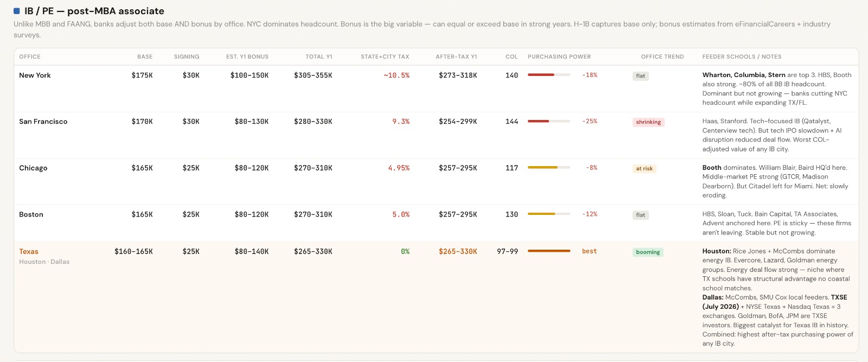This screenshot has height=362, width=868.
Task: Click the PURCHASING POWER column header
Action: tap(559, 56)
